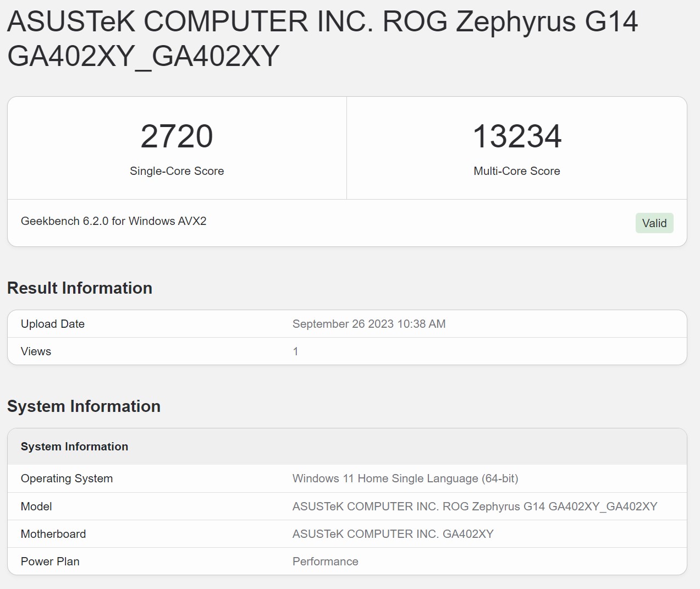Click the Views row label
This screenshot has width=700, height=589.
click(36, 351)
